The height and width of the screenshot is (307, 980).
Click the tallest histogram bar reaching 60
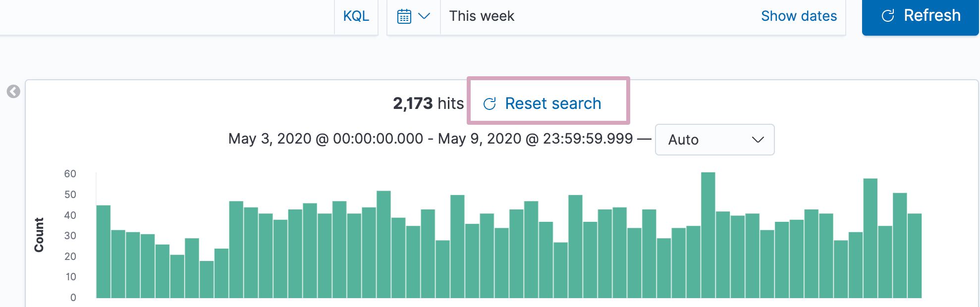click(x=708, y=235)
